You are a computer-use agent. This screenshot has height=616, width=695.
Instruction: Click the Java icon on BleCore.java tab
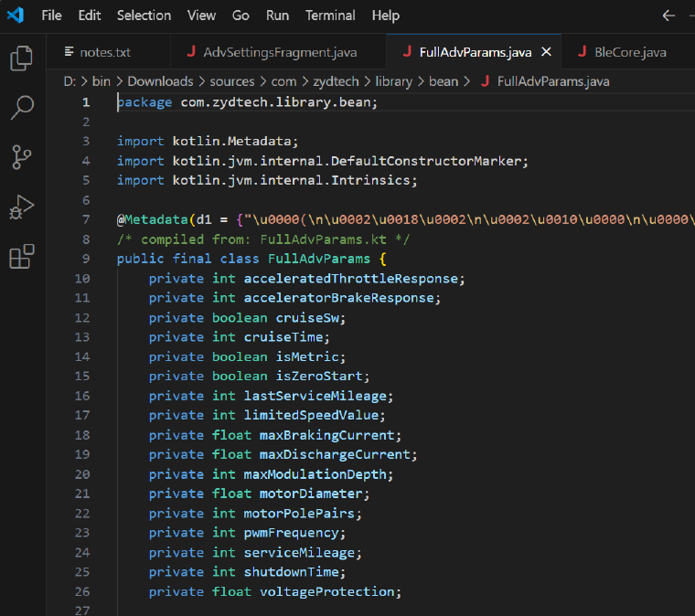pos(583,51)
